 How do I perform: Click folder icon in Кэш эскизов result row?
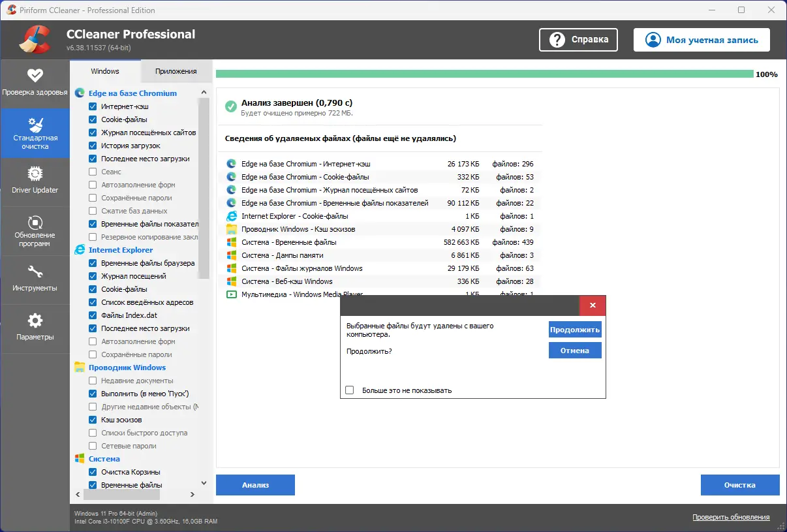tap(231, 229)
